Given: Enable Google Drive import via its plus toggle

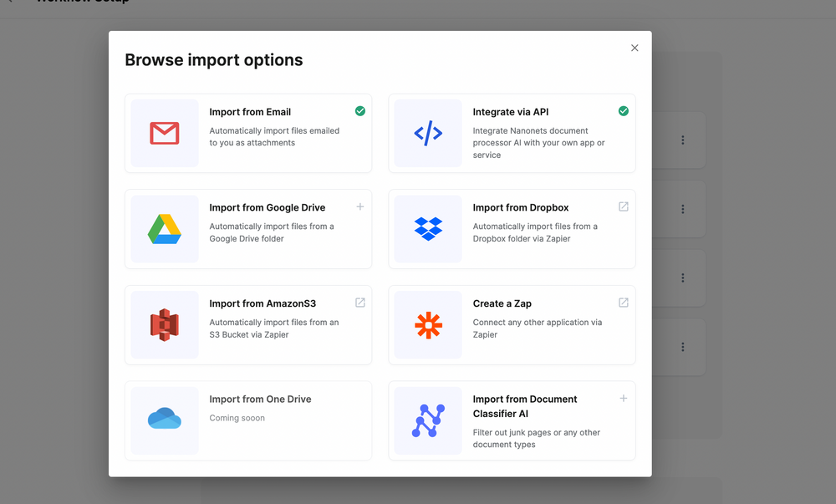Looking at the screenshot, I should [359, 206].
